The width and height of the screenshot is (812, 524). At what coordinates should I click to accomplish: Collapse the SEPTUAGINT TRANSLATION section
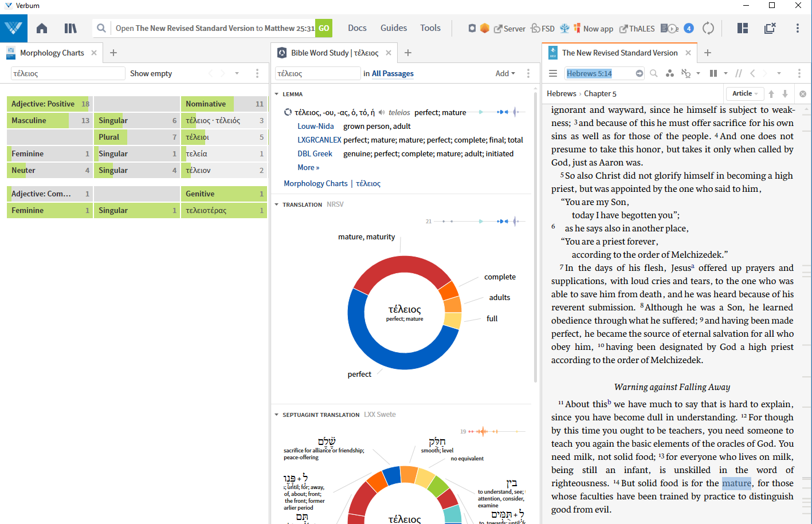click(x=277, y=415)
